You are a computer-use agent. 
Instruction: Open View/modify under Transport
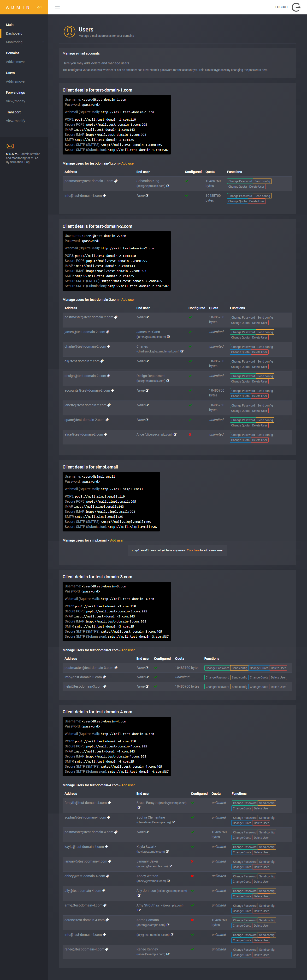16,121
